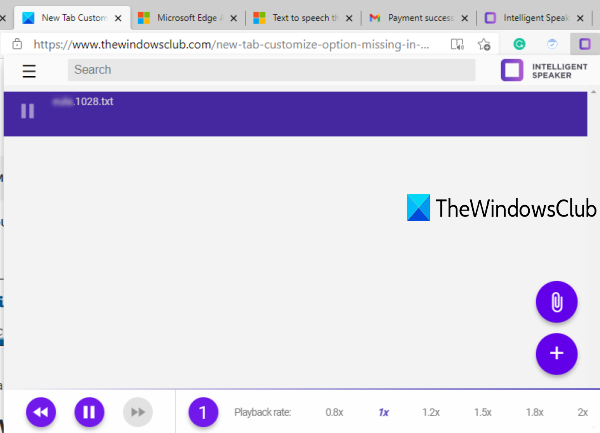
Task: Click the thewindowsclub.com URL address bar
Action: pos(232,44)
